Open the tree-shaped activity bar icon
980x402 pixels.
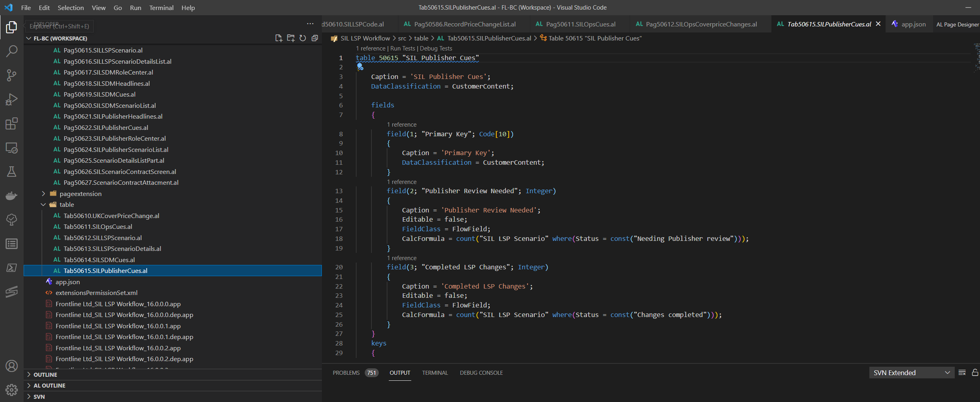[x=12, y=219]
